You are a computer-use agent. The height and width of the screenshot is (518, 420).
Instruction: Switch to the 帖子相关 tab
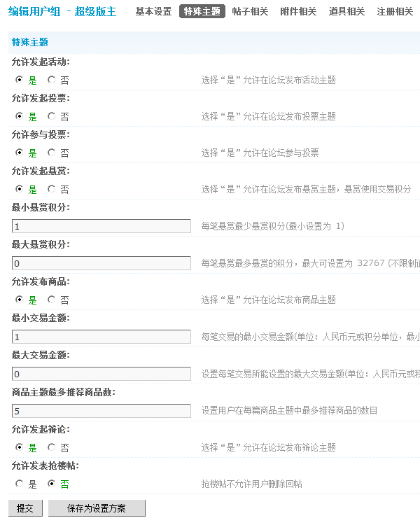point(251,12)
